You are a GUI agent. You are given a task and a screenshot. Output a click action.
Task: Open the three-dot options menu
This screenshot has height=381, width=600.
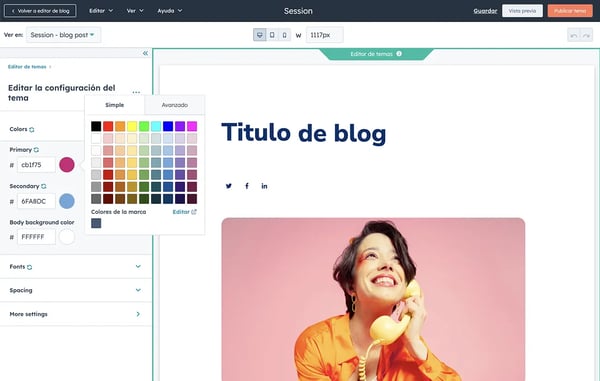[136, 92]
